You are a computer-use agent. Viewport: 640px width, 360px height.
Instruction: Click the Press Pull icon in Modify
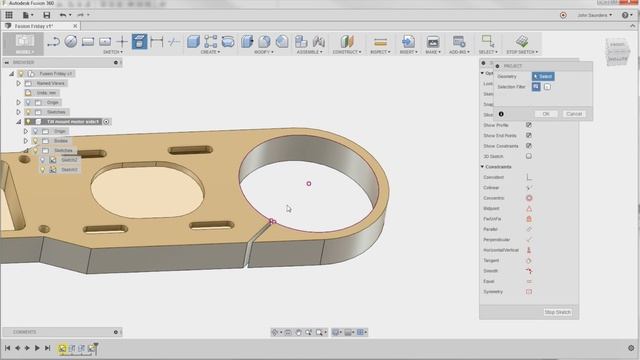click(247, 42)
